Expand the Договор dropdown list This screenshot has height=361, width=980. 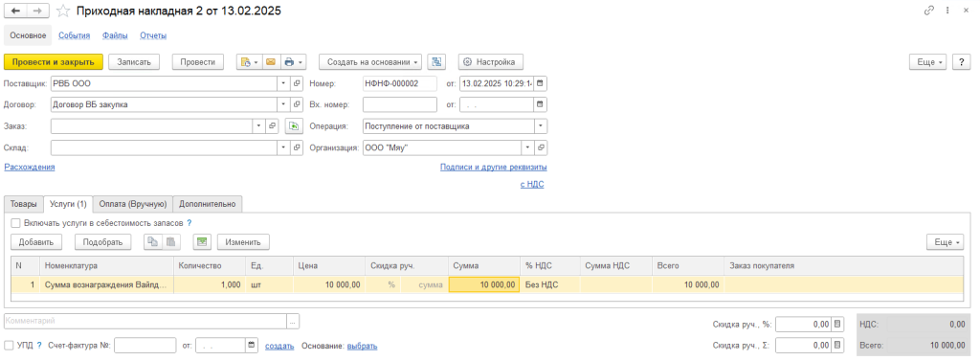(x=283, y=104)
